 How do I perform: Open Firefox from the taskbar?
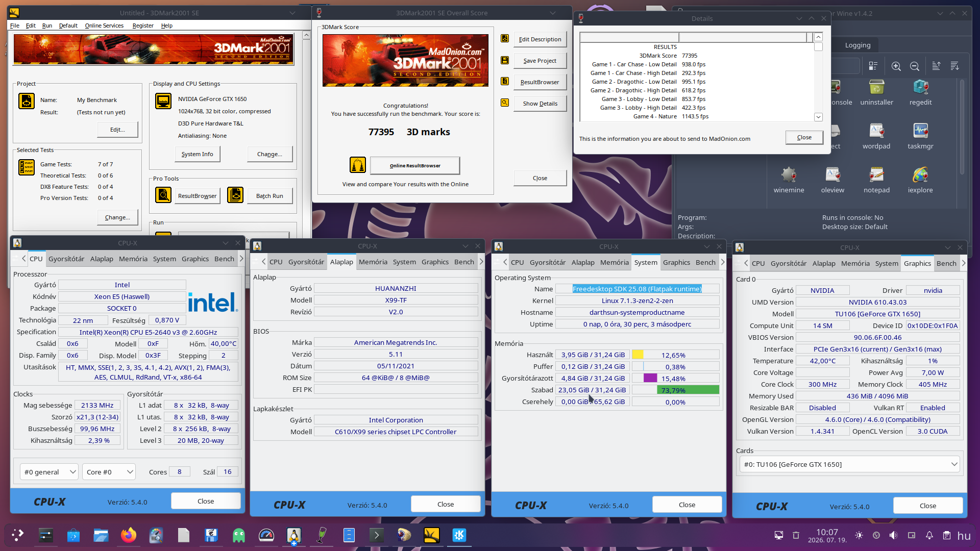pyautogui.click(x=129, y=535)
